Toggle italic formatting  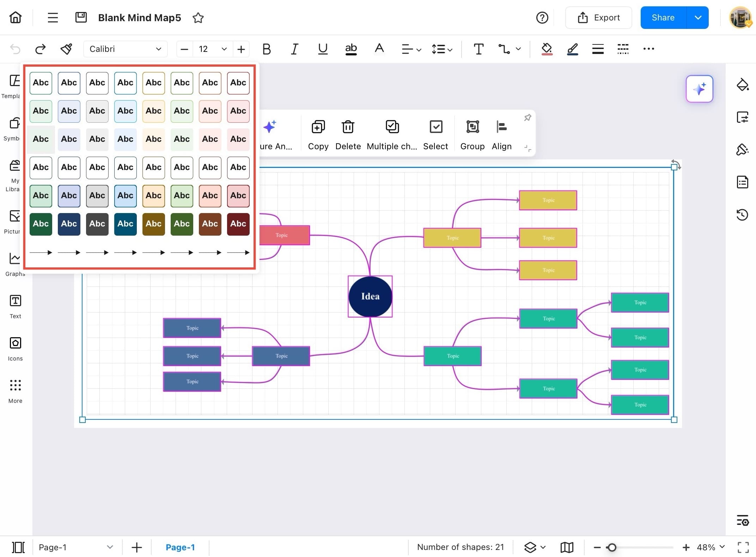click(294, 49)
